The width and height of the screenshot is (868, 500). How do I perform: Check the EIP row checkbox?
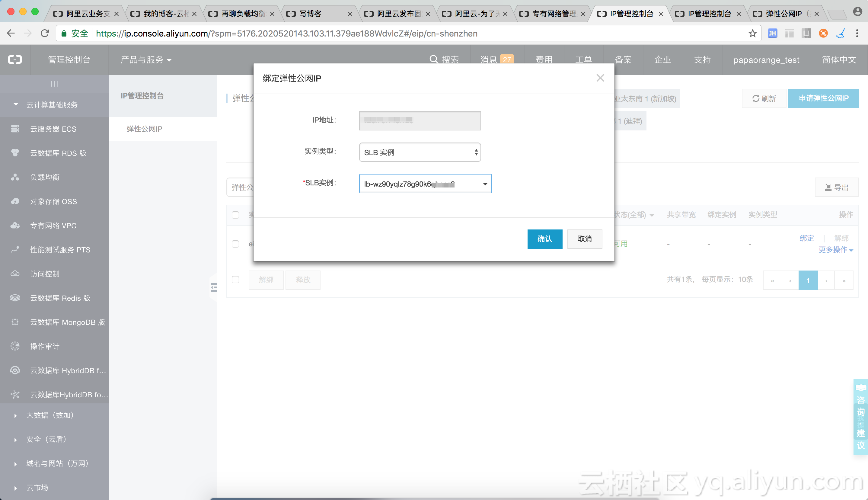point(235,244)
